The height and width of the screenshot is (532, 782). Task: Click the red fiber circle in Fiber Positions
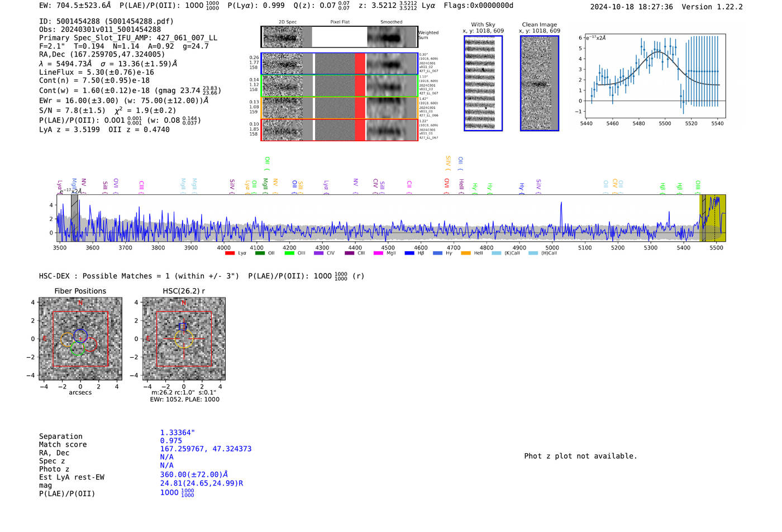click(x=90, y=344)
